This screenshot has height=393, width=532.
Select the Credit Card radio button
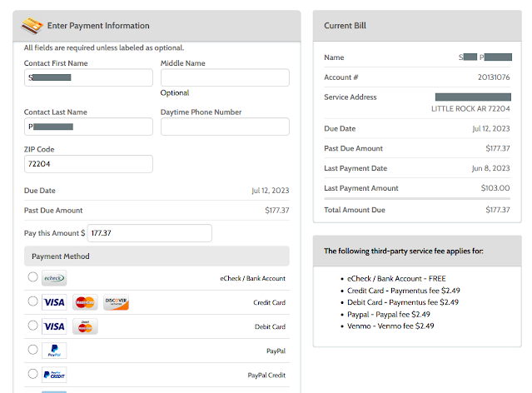(x=33, y=301)
